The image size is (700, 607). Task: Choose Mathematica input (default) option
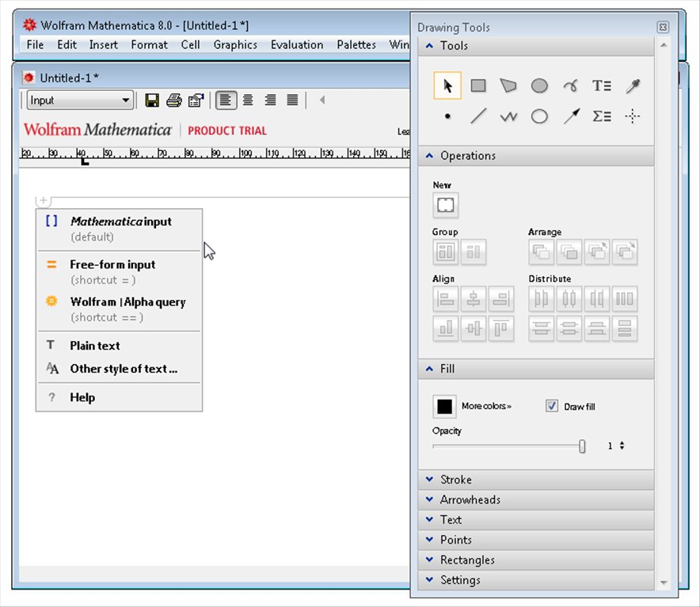pos(120,229)
